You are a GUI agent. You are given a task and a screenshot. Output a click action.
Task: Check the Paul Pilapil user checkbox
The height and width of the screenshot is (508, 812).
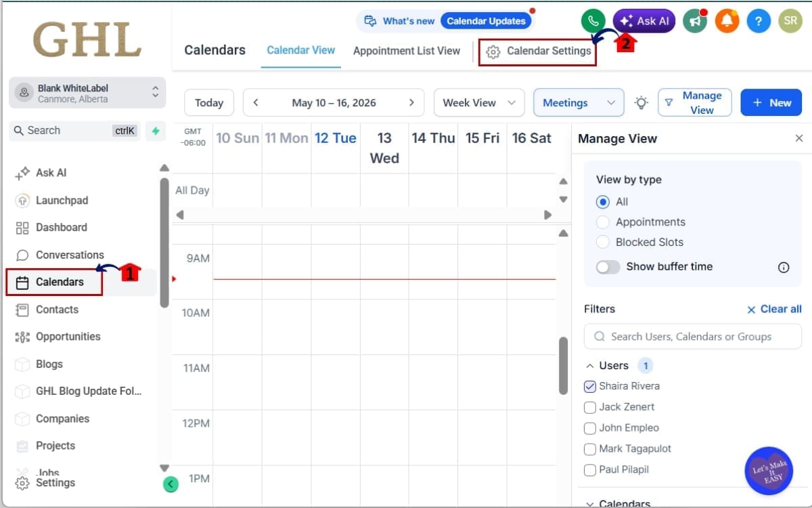[590, 470]
